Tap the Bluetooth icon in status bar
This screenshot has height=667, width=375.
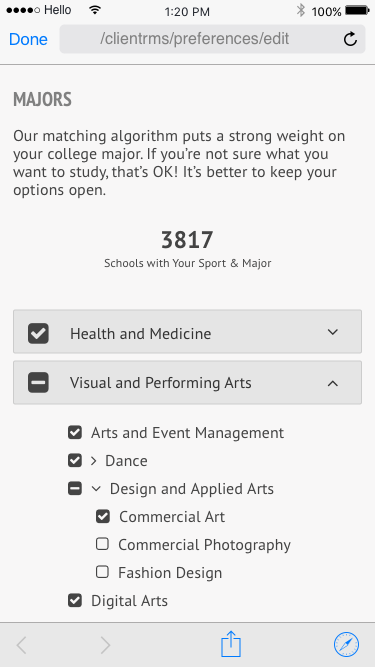(301, 10)
